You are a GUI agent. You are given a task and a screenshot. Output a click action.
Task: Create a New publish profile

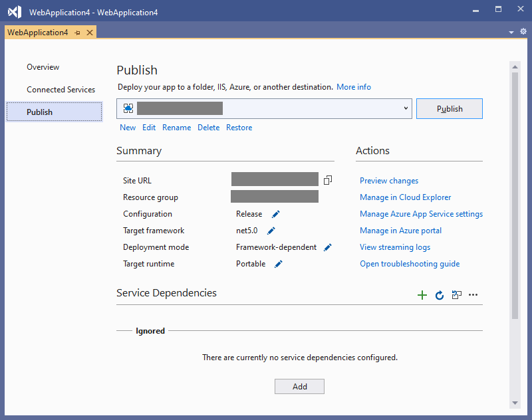click(x=128, y=128)
